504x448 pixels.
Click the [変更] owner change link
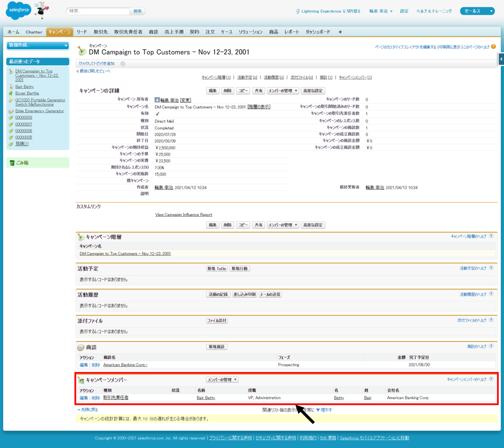point(186,100)
